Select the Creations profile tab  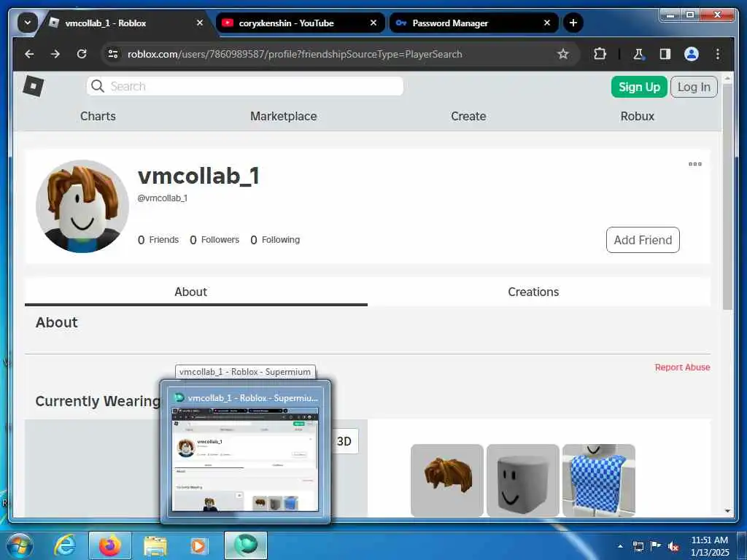point(533,292)
